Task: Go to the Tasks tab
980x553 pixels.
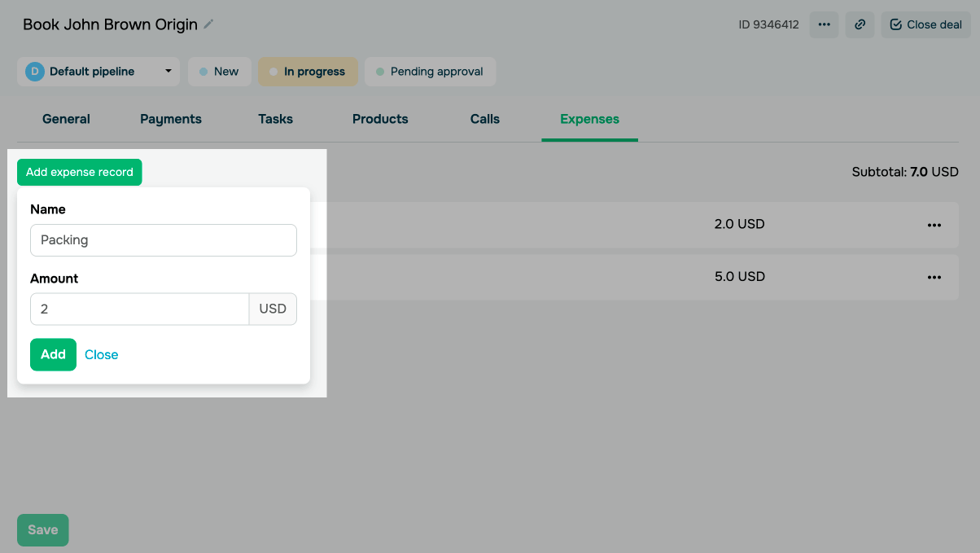Action: click(x=275, y=119)
